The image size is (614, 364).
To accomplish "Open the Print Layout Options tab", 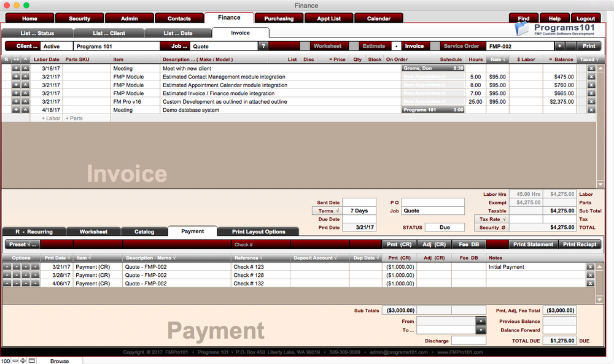I will click(x=258, y=231).
